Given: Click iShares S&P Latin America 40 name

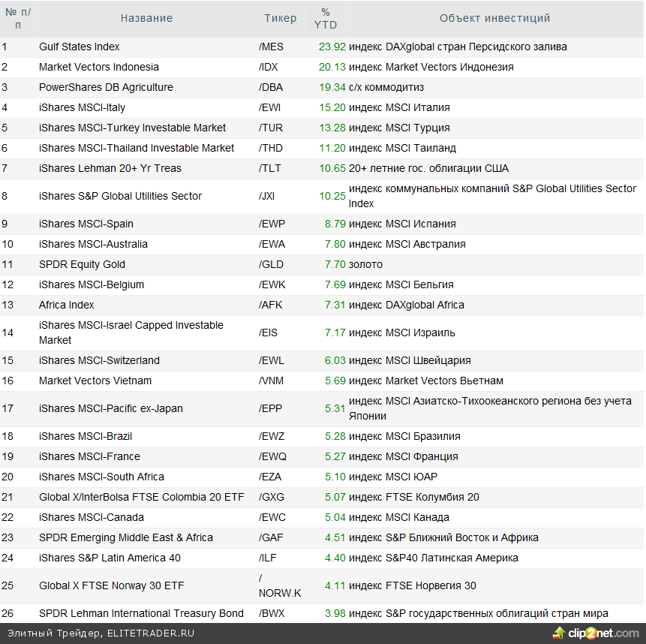Looking at the screenshot, I should click(110, 558).
